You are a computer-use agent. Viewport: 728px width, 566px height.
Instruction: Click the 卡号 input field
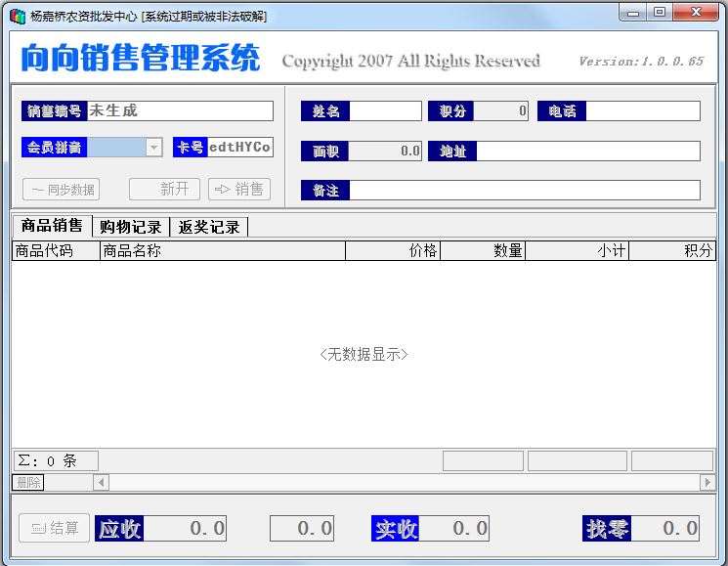(239, 148)
